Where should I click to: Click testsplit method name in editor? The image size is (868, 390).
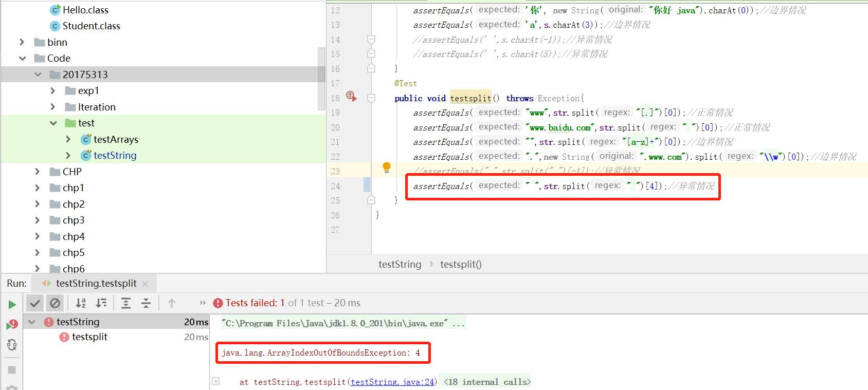pyautogui.click(x=470, y=98)
